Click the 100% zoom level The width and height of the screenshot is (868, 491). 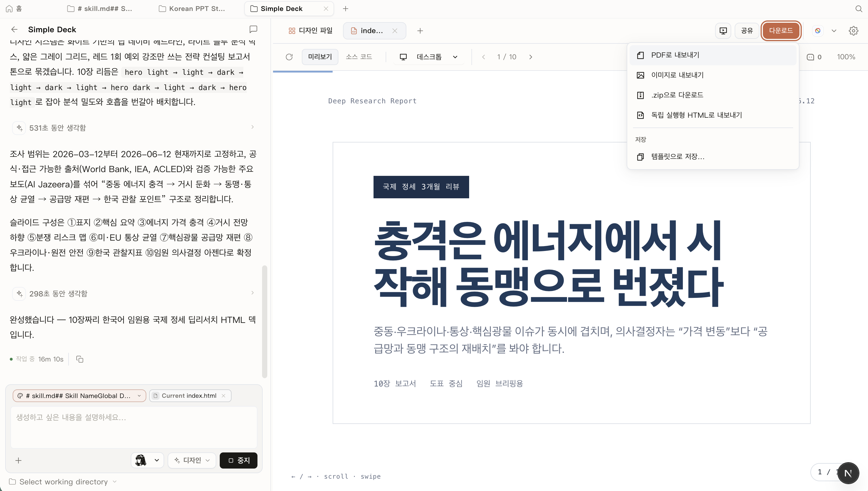(846, 57)
